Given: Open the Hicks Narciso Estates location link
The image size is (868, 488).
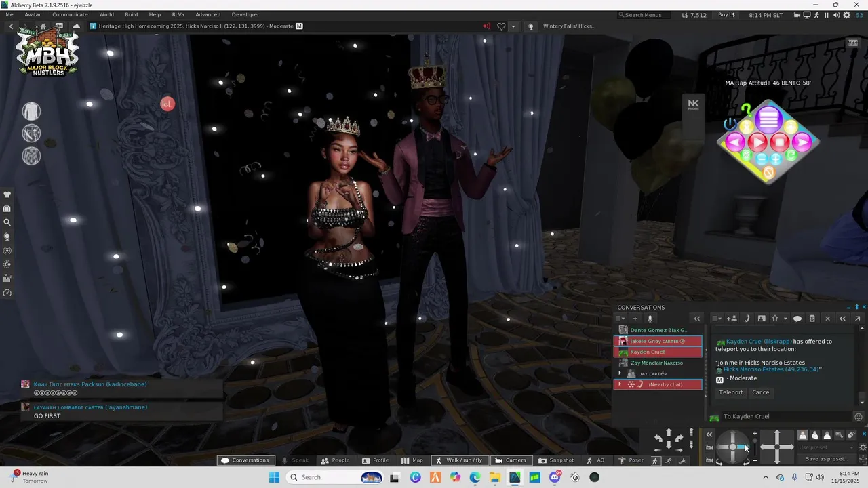Looking at the screenshot, I should coord(772,370).
